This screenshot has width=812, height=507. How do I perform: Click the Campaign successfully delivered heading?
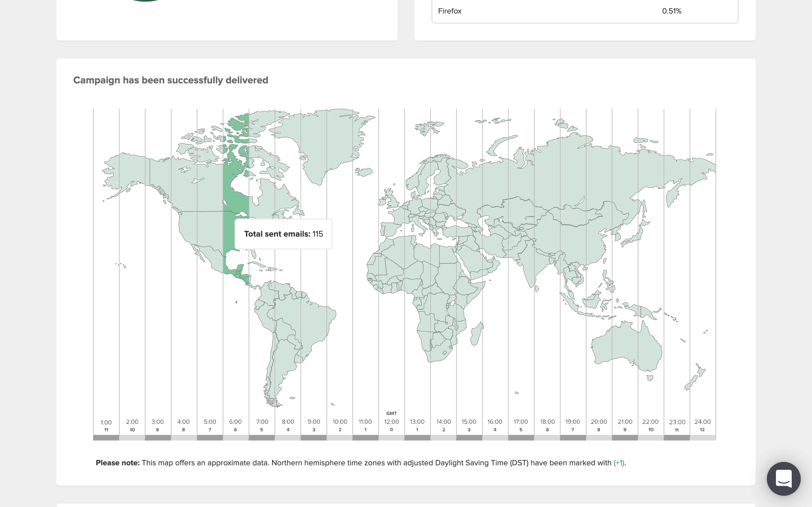(171, 80)
